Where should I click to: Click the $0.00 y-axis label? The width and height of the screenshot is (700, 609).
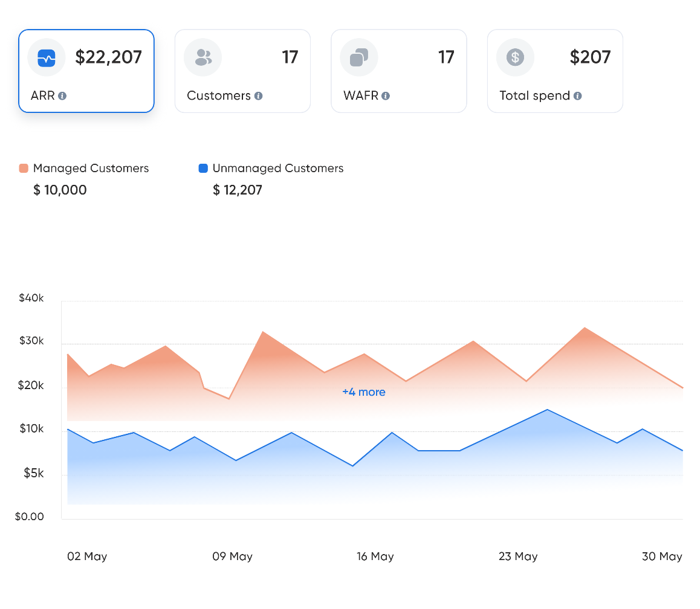[30, 517]
